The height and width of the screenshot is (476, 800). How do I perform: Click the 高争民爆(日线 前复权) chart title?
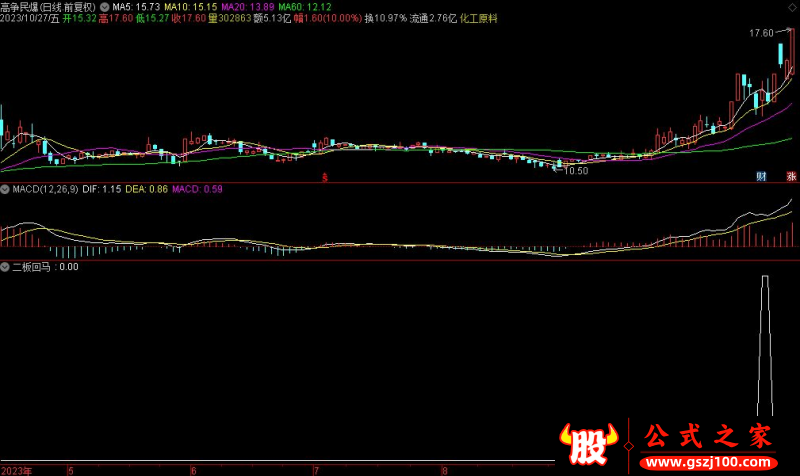48,7
